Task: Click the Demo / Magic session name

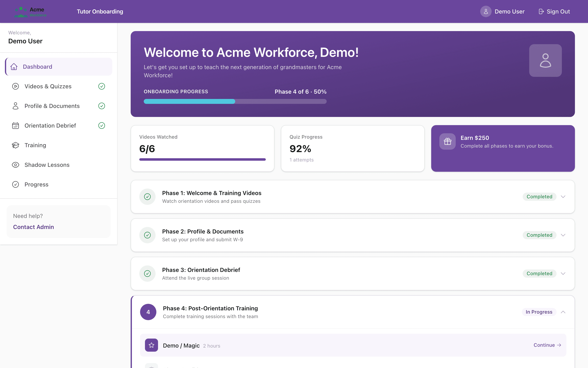Action: (181, 346)
